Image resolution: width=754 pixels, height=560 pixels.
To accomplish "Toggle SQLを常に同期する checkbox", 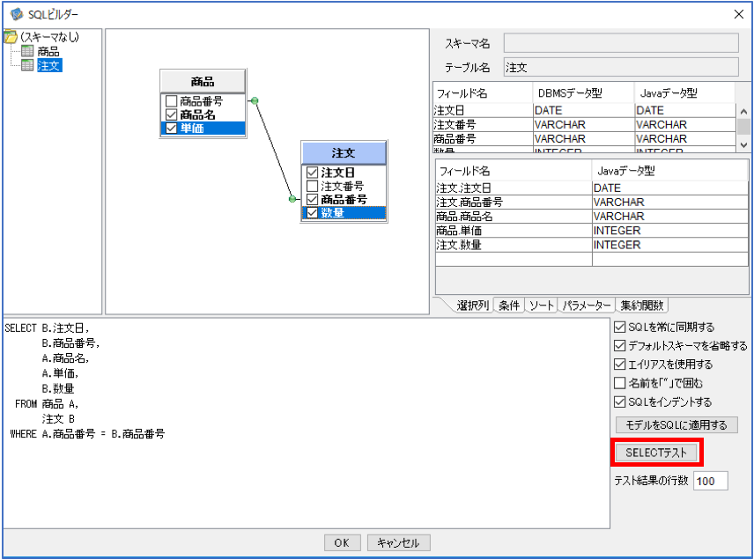I will pyautogui.click(x=620, y=328).
